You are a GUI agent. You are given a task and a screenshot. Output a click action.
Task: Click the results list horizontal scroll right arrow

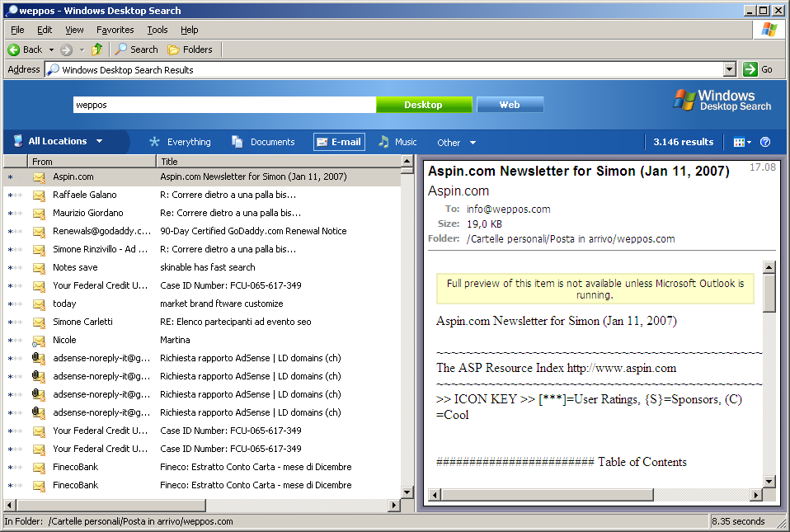coord(394,505)
